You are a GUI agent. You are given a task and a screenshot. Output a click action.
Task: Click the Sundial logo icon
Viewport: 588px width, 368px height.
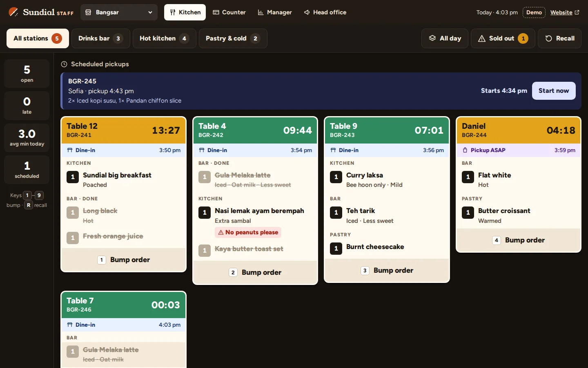13,12
